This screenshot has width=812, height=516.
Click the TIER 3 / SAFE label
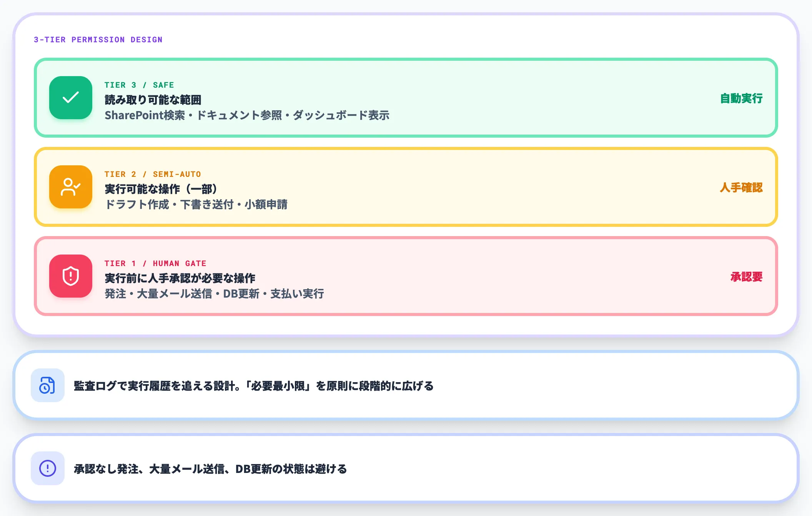139,85
